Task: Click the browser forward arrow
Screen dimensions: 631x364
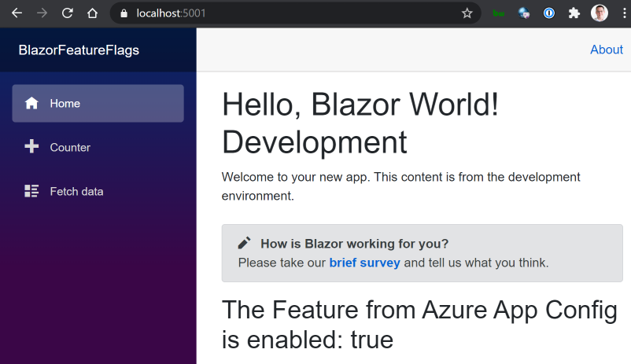Action: (x=42, y=13)
